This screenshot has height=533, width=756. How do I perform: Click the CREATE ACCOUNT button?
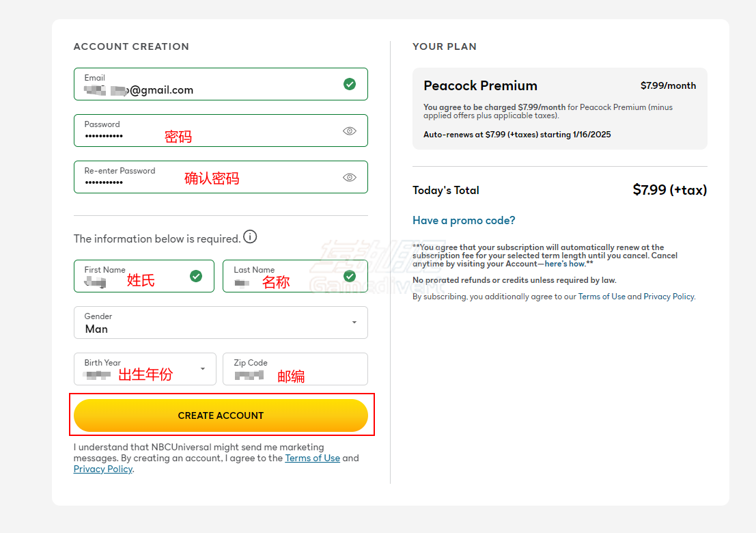pos(221,415)
